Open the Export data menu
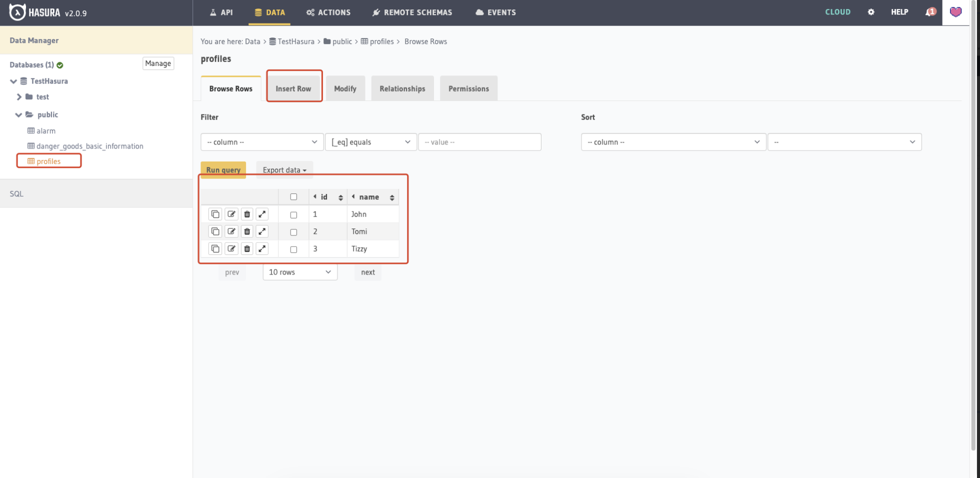The width and height of the screenshot is (980, 478). tap(284, 169)
